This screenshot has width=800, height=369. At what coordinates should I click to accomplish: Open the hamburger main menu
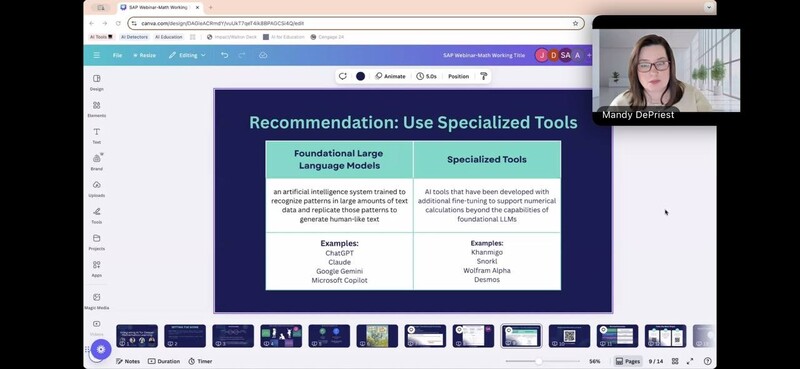96,55
